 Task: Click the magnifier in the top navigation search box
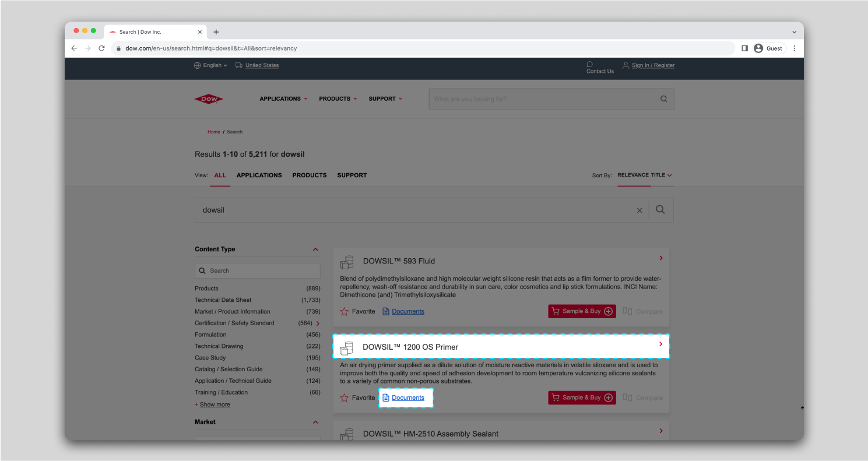click(x=663, y=98)
